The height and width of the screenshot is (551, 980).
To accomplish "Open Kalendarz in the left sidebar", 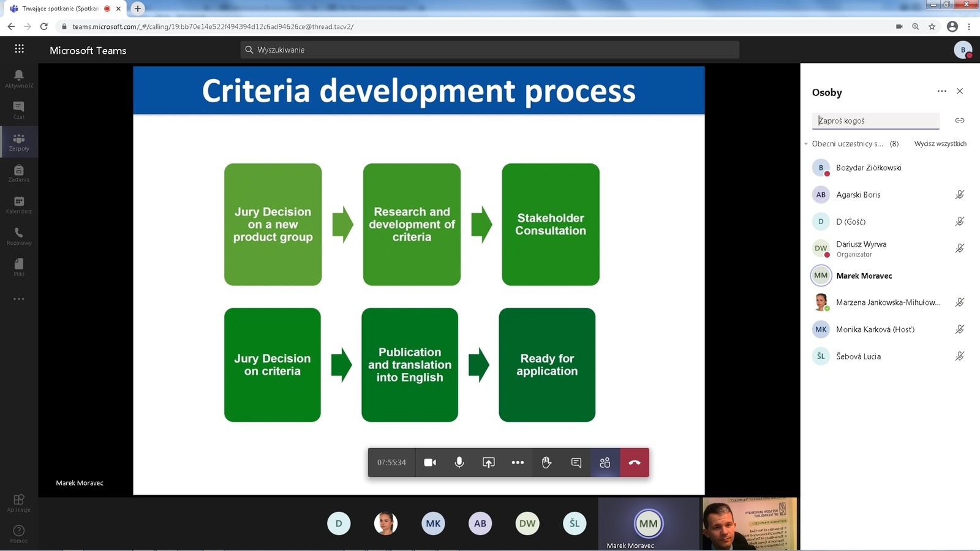I will click(x=19, y=204).
